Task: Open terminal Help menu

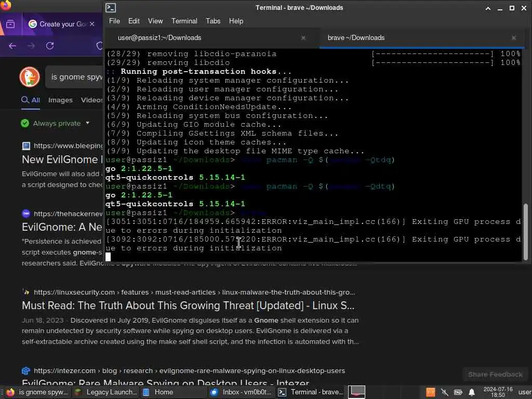Action: point(236,21)
